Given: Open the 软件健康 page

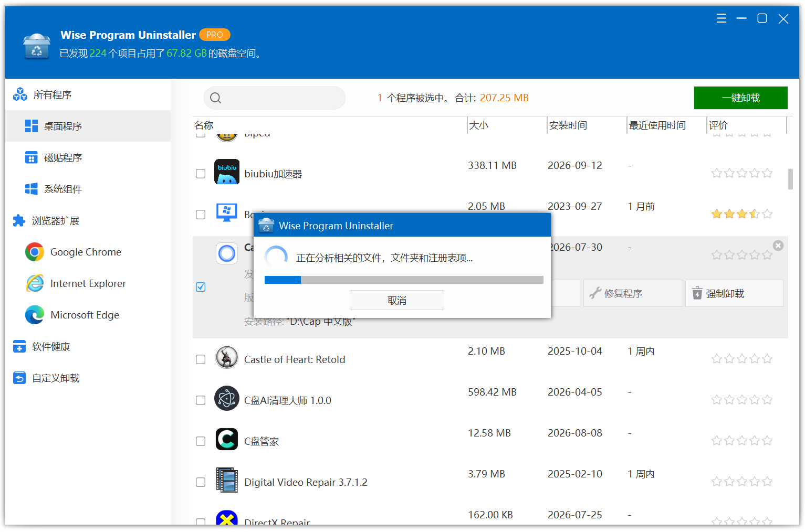Looking at the screenshot, I should 88,346.
